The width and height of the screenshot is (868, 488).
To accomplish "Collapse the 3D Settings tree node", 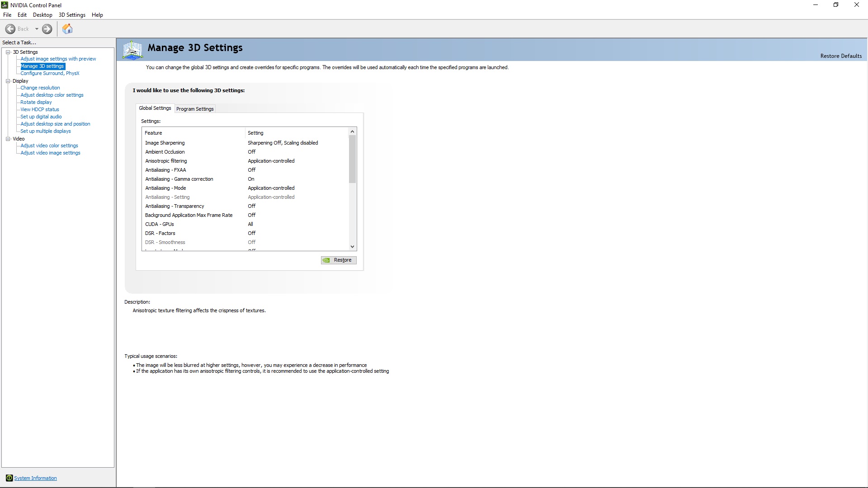I will [x=8, y=52].
